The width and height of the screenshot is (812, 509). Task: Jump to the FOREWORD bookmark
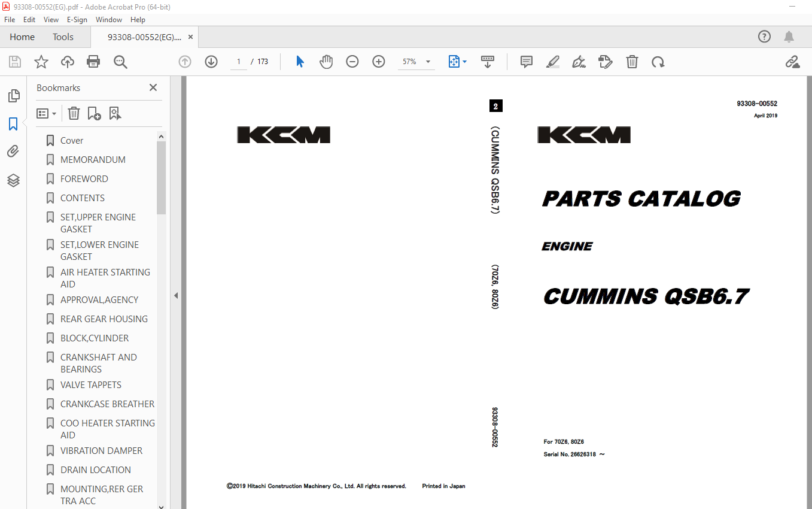84,178
